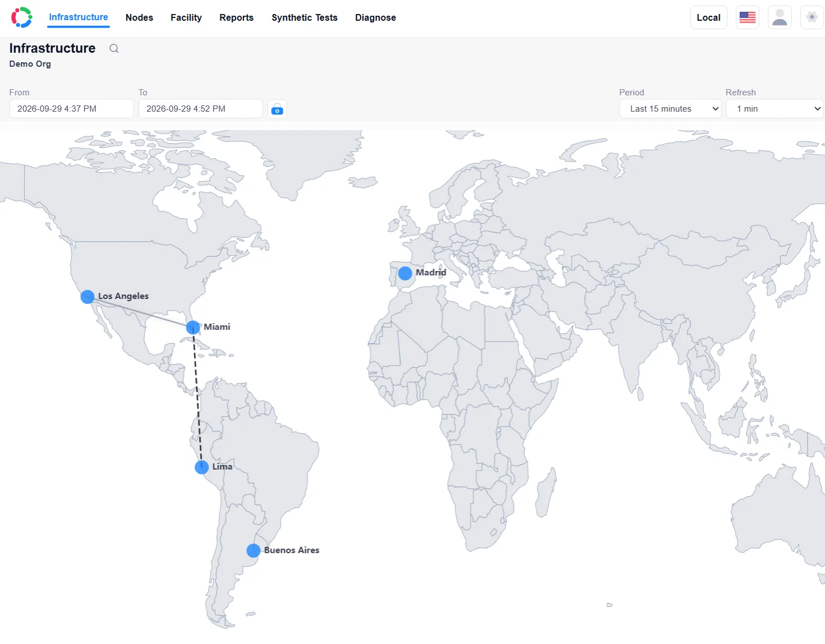
Task: Select the Los Angeles map node
Action: (x=87, y=297)
